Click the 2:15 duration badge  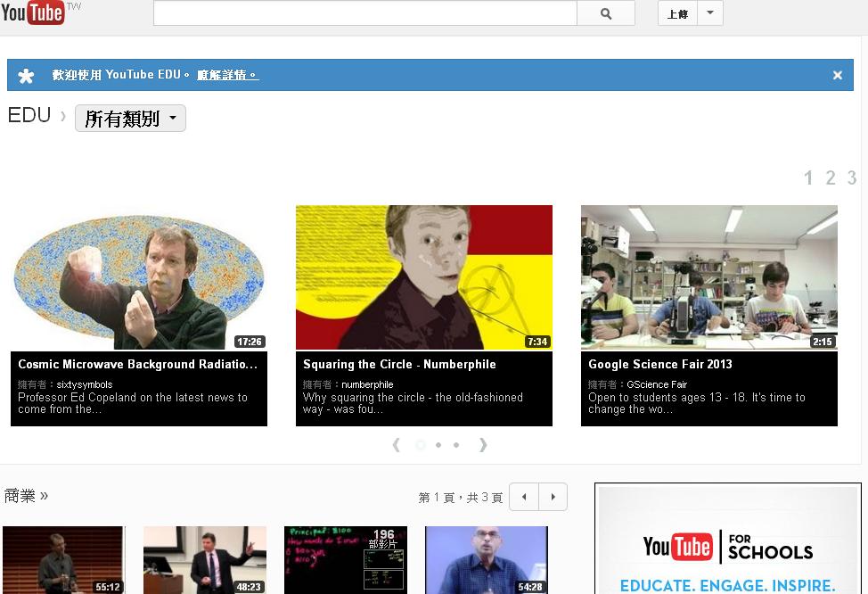tap(822, 342)
